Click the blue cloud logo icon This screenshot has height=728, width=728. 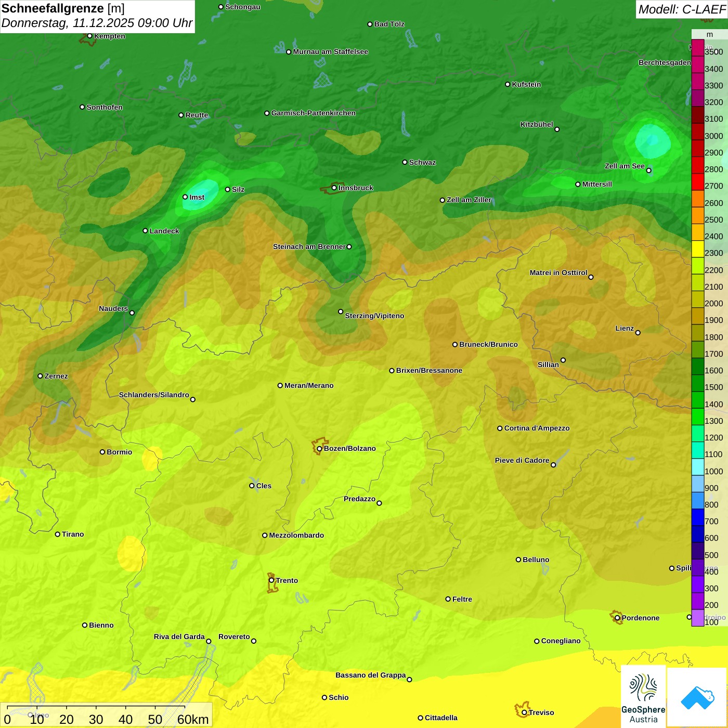click(697, 697)
